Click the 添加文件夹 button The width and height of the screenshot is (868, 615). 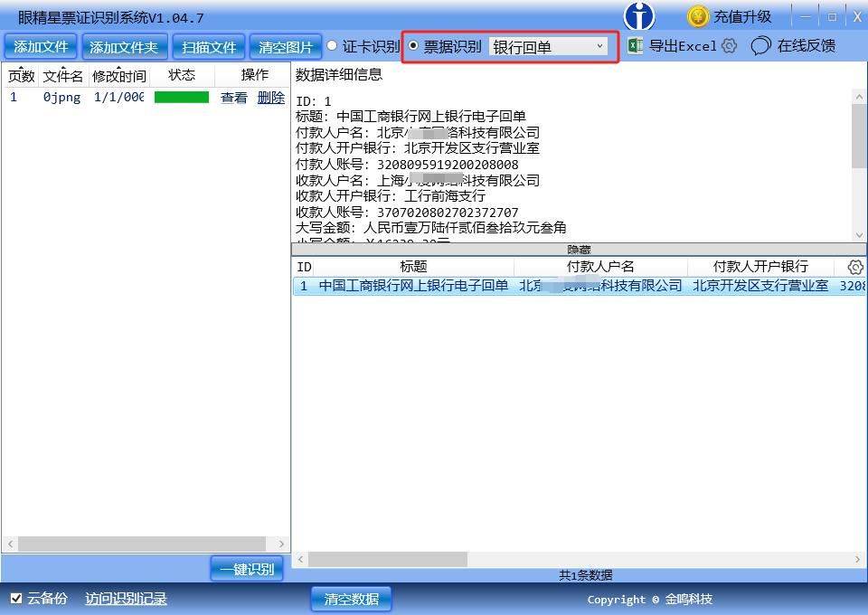click(x=124, y=46)
